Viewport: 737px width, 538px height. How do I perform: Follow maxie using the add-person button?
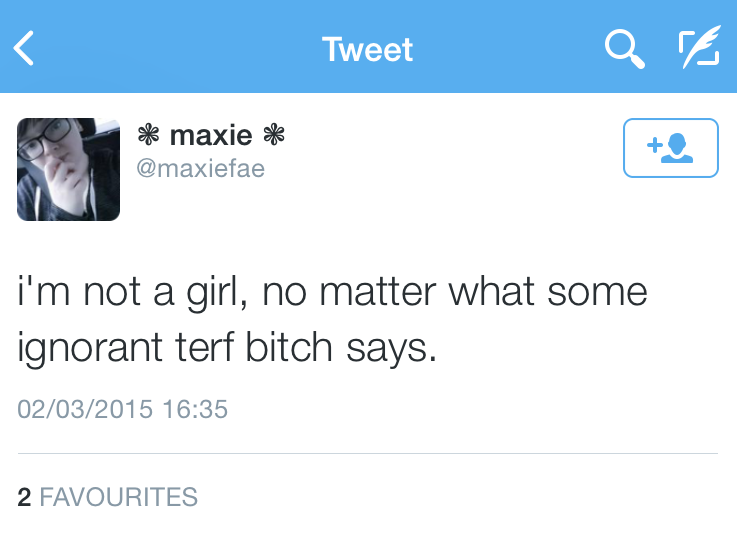point(670,148)
